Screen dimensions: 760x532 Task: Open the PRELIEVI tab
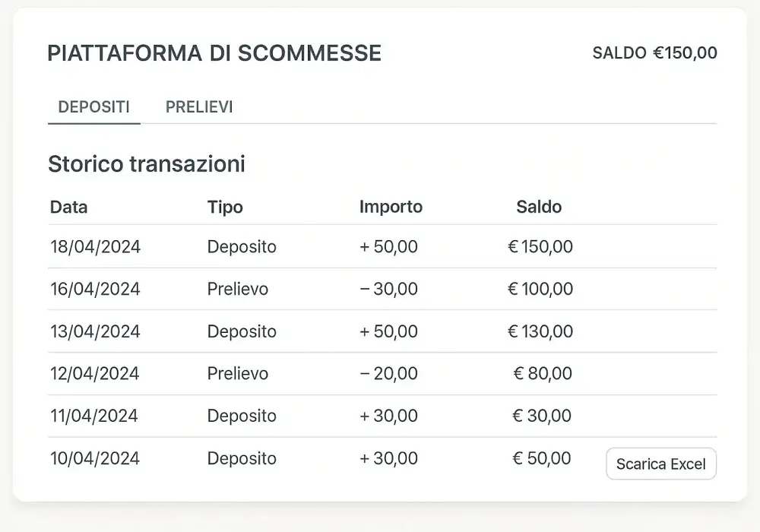[x=199, y=107]
